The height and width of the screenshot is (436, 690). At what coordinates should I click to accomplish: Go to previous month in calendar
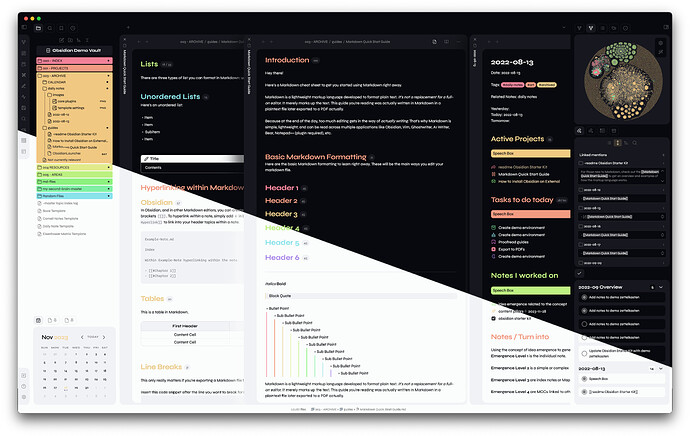(x=82, y=337)
